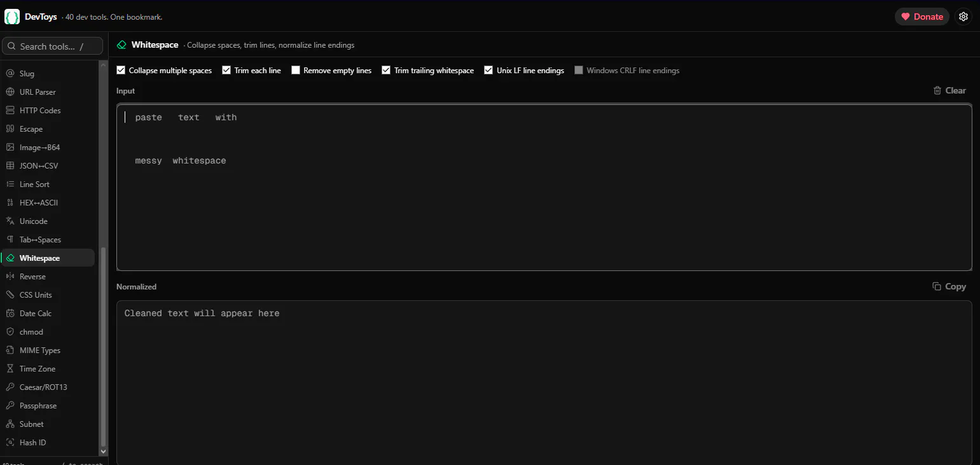The height and width of the screenshot is (465, 980).
Task: Clear the input with Clear button
Action: pyautogui.click(x=949, y=90)
